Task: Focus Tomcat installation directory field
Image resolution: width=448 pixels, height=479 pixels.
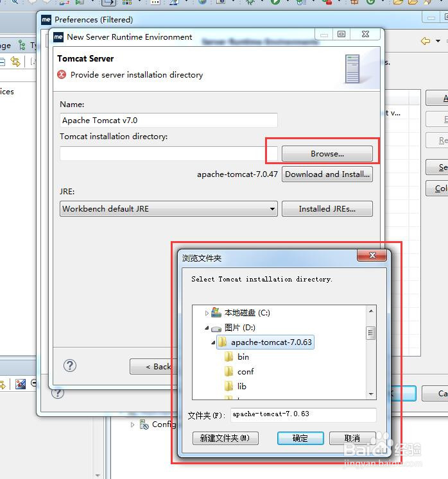Action: pos(169,153)
